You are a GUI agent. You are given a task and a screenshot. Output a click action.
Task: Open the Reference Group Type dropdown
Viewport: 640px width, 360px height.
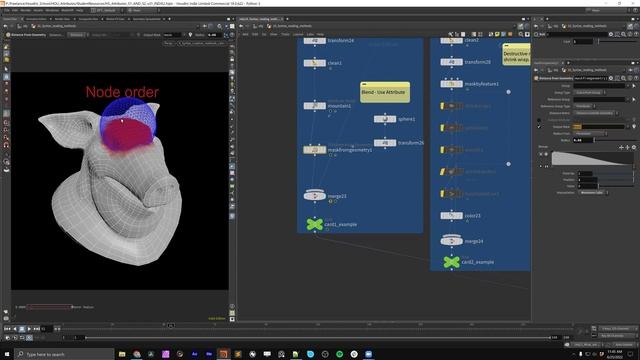pyautogui.click(x=585, y=106)
